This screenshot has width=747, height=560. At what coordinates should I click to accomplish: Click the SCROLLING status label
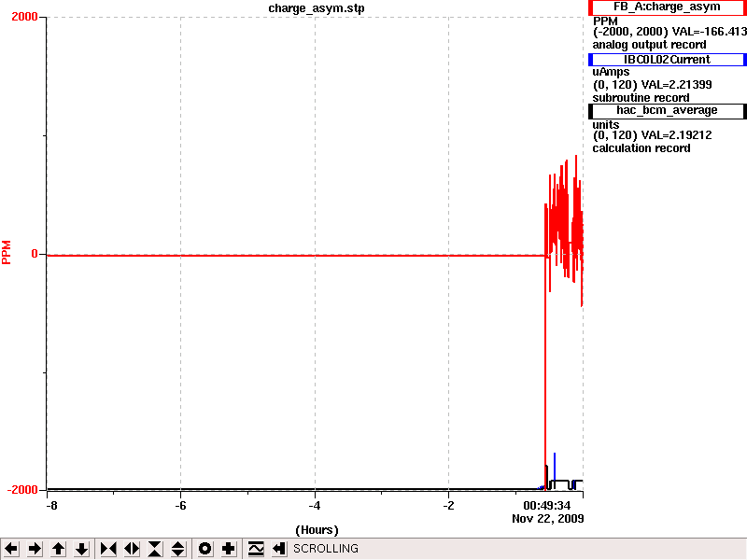tap(325, 549)
